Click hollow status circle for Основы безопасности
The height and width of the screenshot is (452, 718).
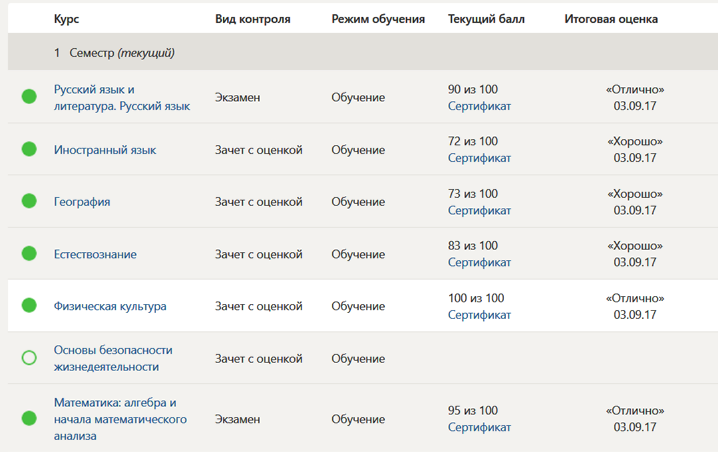pyautogui.click(x=29, y=358)
